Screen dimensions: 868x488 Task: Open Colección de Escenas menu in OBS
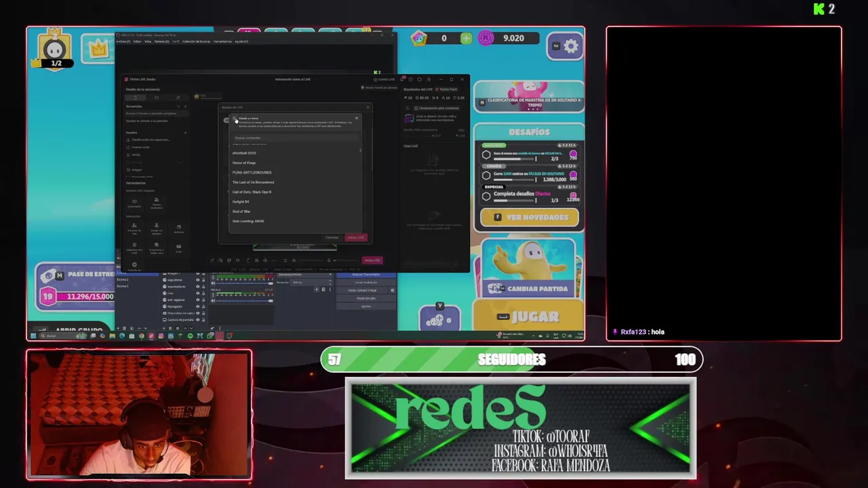[196, 41]
